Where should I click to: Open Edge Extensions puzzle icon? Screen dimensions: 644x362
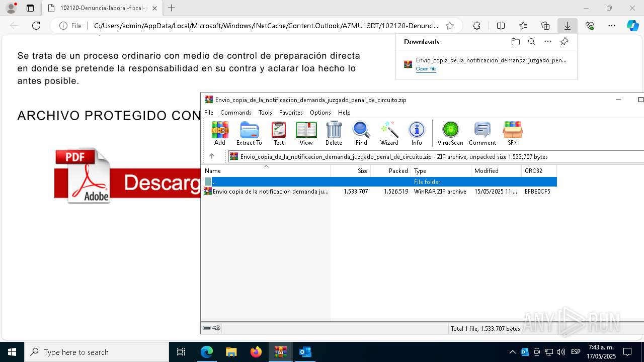click(476, 26)
